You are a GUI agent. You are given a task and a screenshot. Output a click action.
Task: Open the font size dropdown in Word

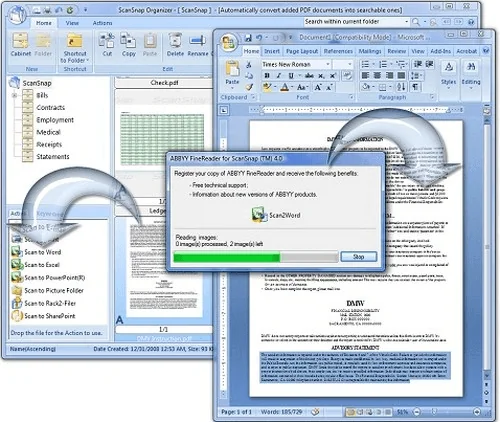pyautogui.click(x=350, y=64)
